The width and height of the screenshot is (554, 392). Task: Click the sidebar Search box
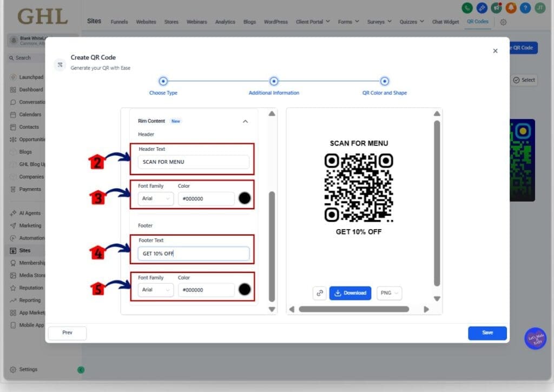[x=26, y=58]
